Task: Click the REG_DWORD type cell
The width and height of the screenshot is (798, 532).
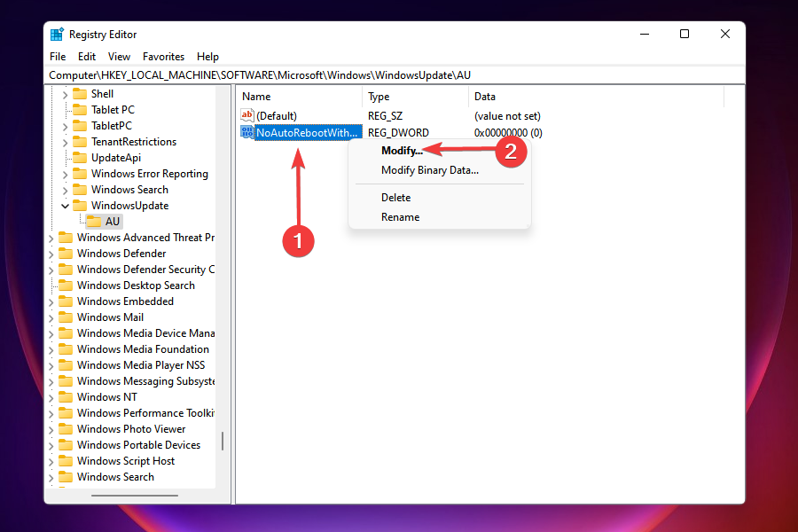Action: (x=398, y=133)
